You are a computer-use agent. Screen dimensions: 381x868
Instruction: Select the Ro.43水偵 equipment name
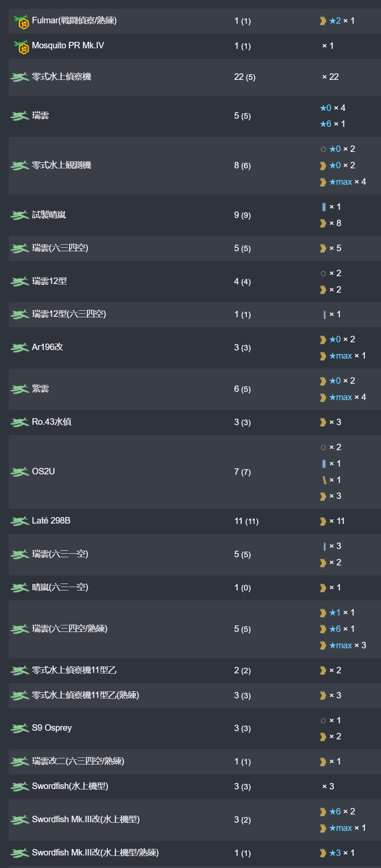52,422
